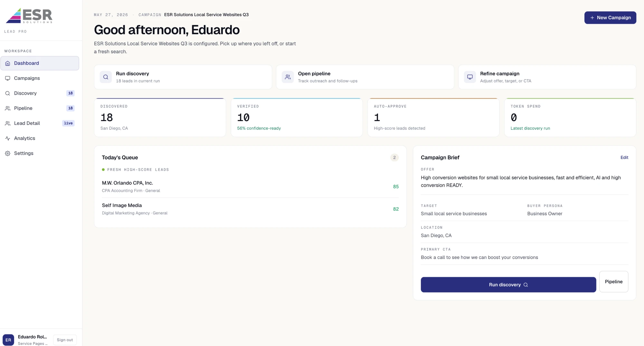644x346 pixels.
Task: Navigate to Pipeline in the sidebar
Action: tap(40, 108)
